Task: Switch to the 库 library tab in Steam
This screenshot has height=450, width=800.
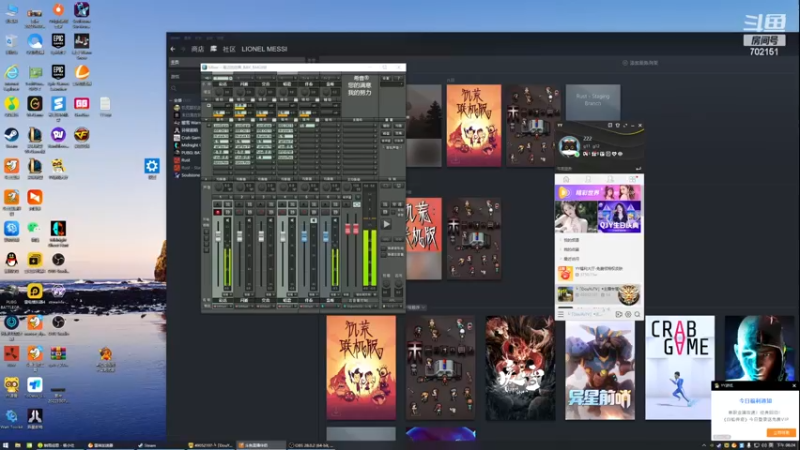Action: tap(213, 49)
